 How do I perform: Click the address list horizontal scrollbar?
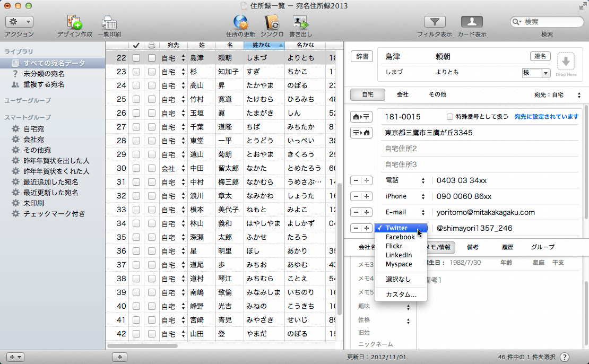click(x=142, y=345)
